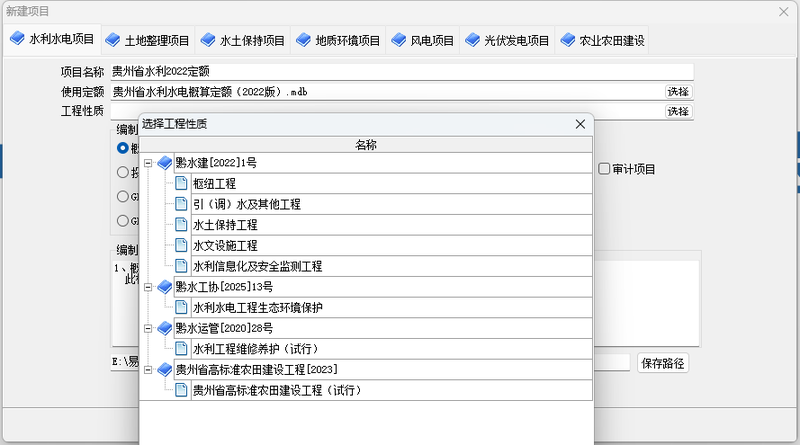Viewport: 800px width, 445px height.
Task: Click the document icon beside 水利工程维修养护（试行）
Action: tap(181, 349)
